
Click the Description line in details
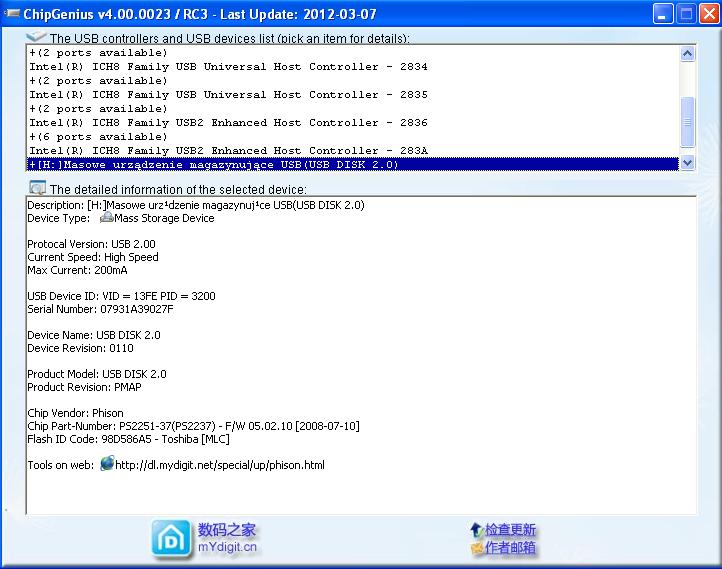(196, 205)
